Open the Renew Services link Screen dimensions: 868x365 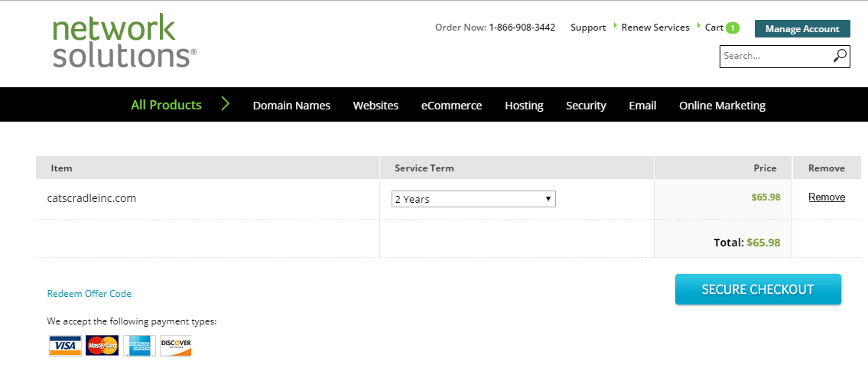pos(655,27)
